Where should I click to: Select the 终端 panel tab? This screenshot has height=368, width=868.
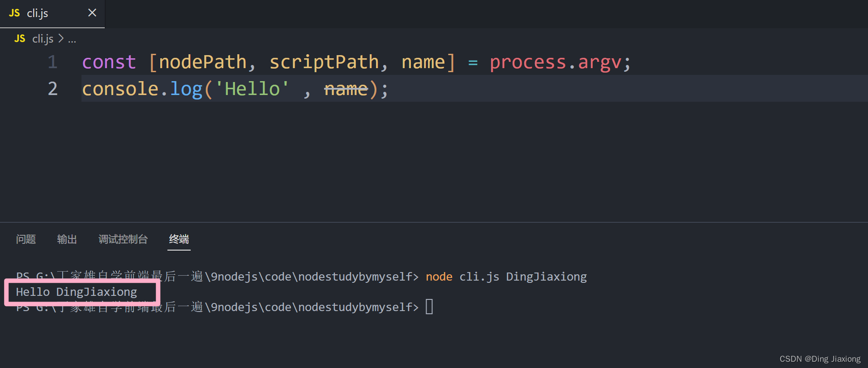click(179, 239)
